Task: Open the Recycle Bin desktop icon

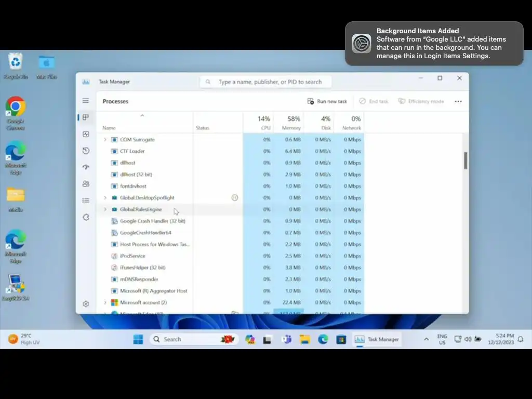Action: coord(16,66)
